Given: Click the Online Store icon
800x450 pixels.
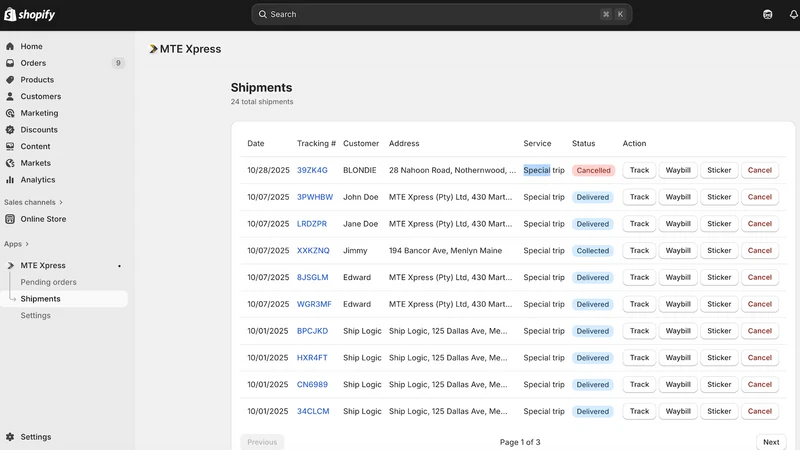Looking at the screenshot, I should tap(10, 219).
